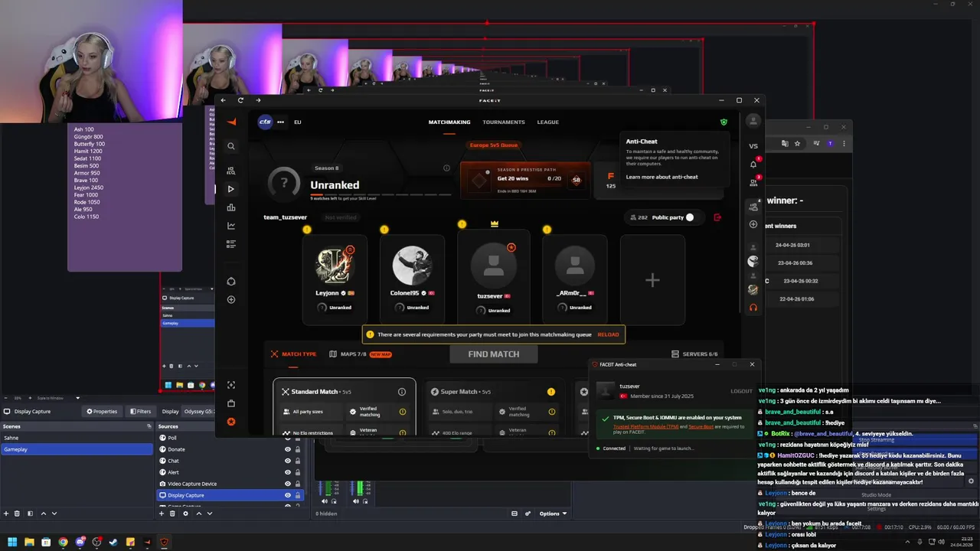Image resolution: width=980 pixels, height=551 pixels.
Task: Unlock the Display Capture source lock
Action: click(297, 495)
